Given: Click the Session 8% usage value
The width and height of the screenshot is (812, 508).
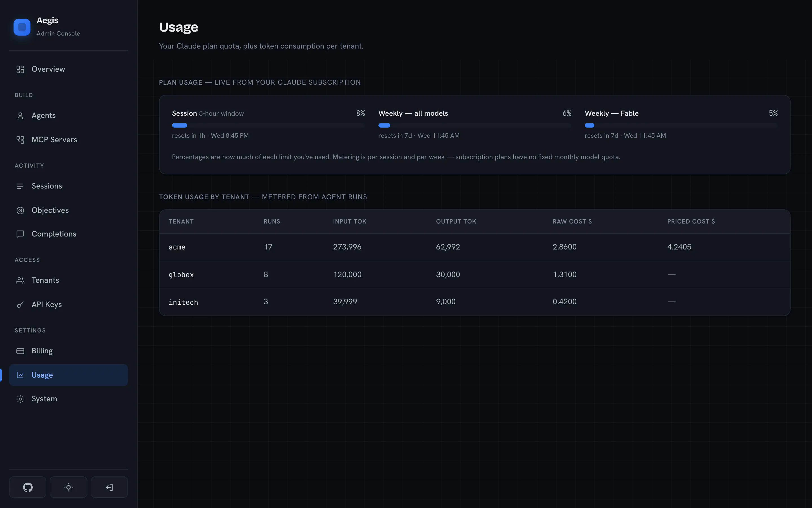Looking at the screenshot, I should click(x=360, y=113).
